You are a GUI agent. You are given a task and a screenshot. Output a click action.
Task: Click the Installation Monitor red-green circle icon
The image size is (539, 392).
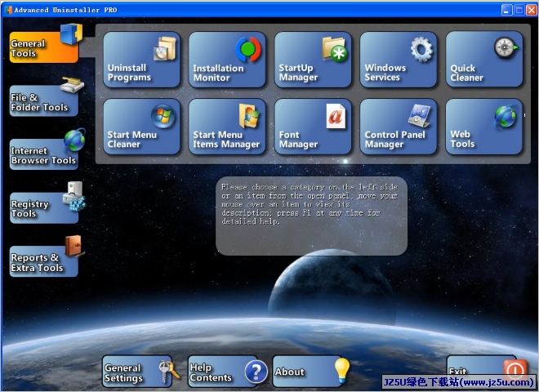pos(248,49)
